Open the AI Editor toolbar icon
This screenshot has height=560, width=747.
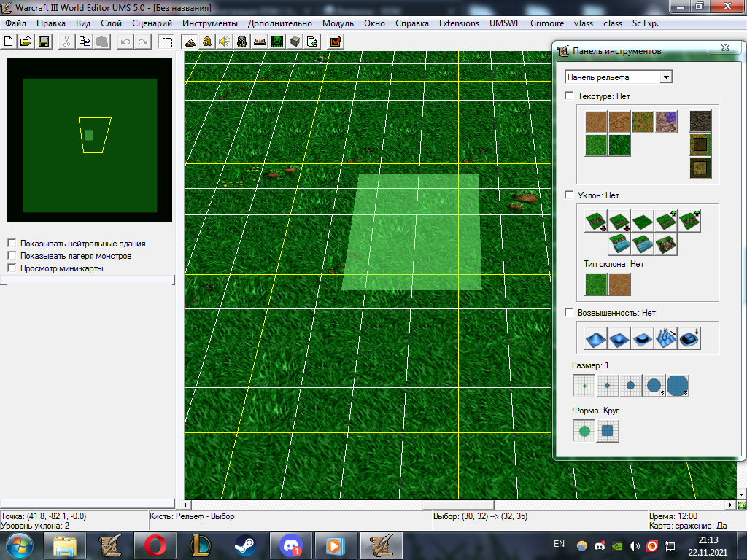(277, 42)
